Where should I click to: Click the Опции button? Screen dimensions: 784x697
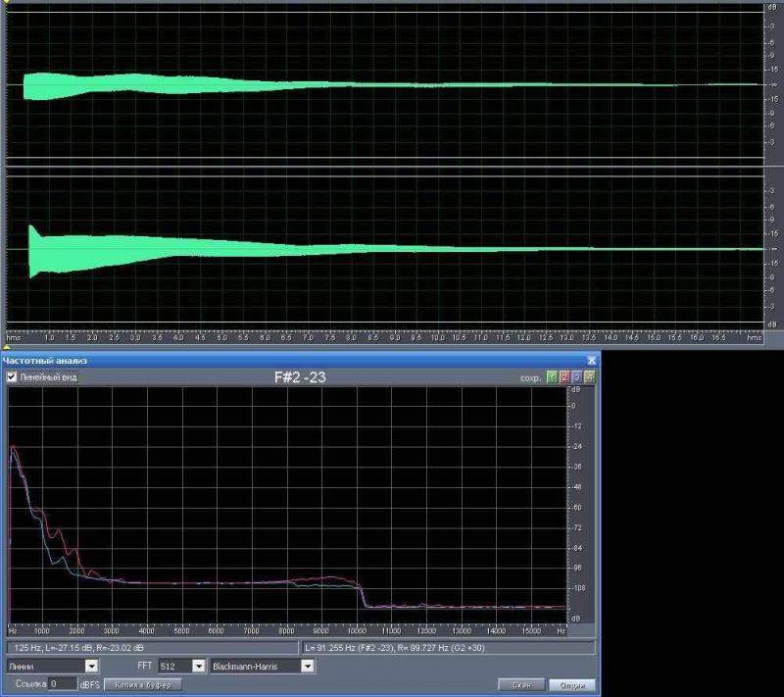click(572, 685)
